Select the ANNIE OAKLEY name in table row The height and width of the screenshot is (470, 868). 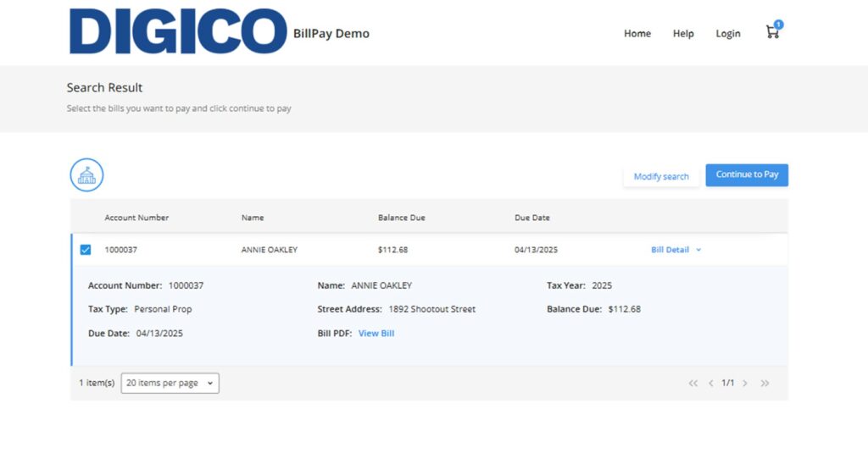click(x=269, y=250)
